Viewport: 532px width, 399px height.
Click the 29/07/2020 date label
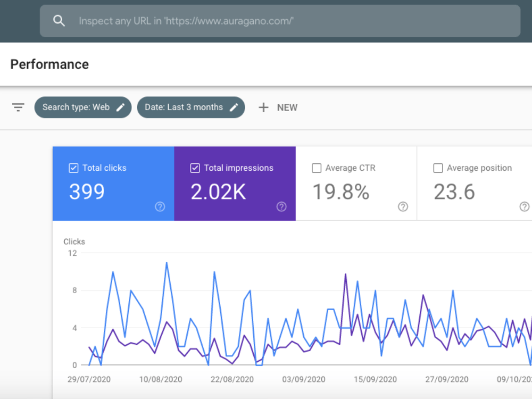tap(89, 379)
